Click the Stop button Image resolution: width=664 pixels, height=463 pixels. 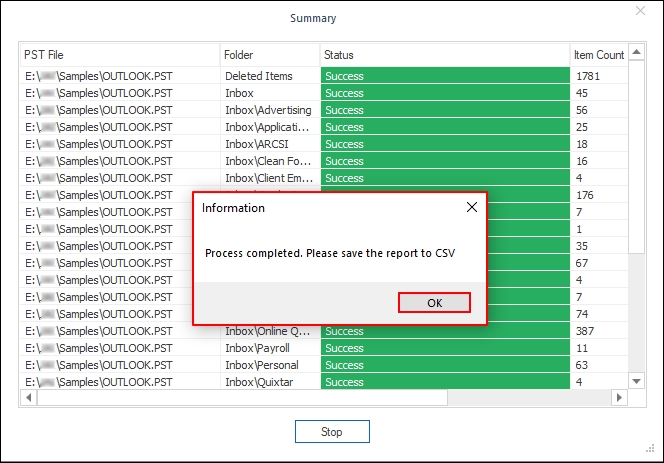[x=332, y=432]
